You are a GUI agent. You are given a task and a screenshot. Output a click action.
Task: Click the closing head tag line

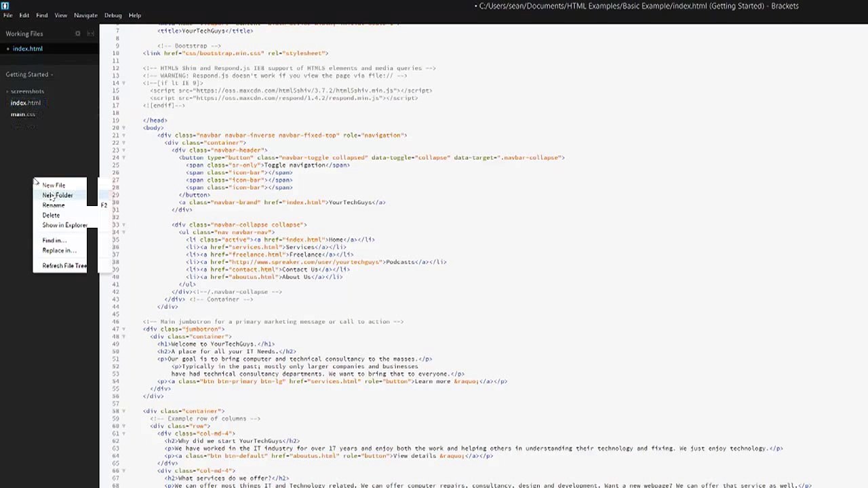[155, 120]
